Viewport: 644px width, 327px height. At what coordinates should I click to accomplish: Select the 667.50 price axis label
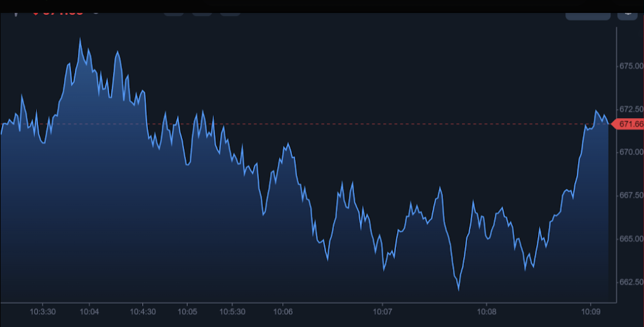630,195
